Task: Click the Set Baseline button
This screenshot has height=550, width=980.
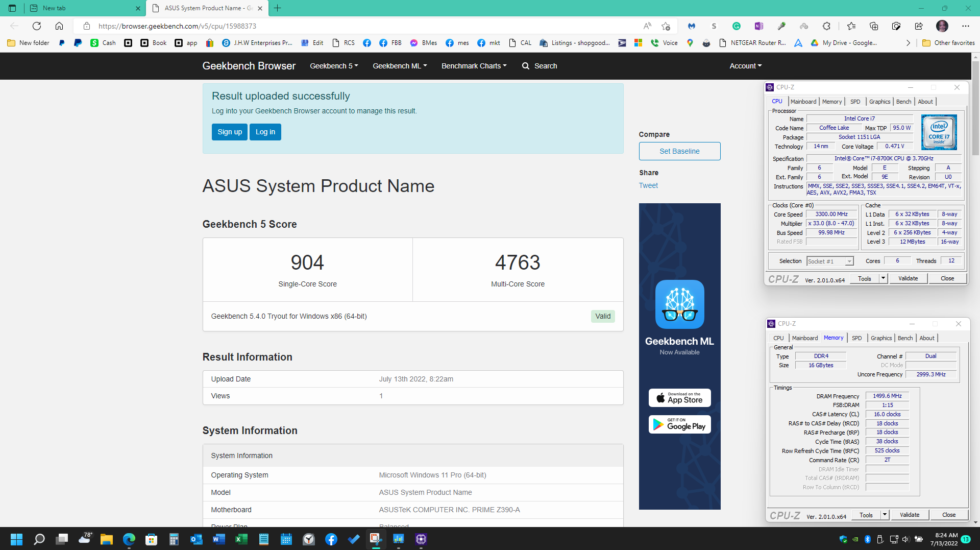Action: pyautogui.click(x=679, y=151)
